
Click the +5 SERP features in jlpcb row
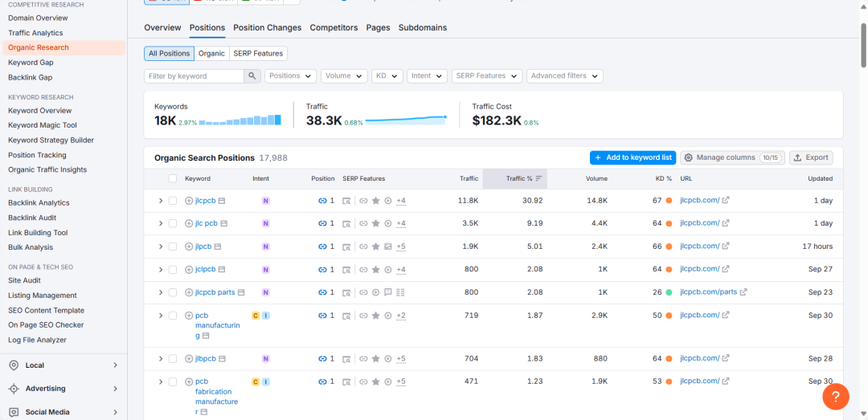point(401,247)
